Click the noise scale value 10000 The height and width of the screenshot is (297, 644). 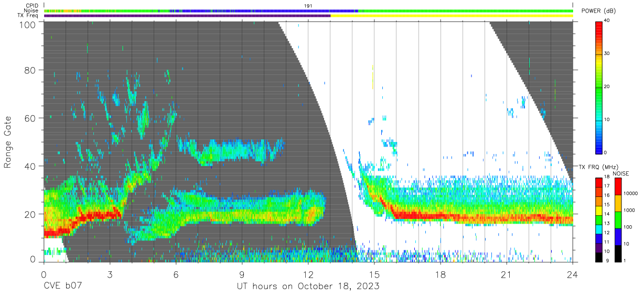point(631,193)
